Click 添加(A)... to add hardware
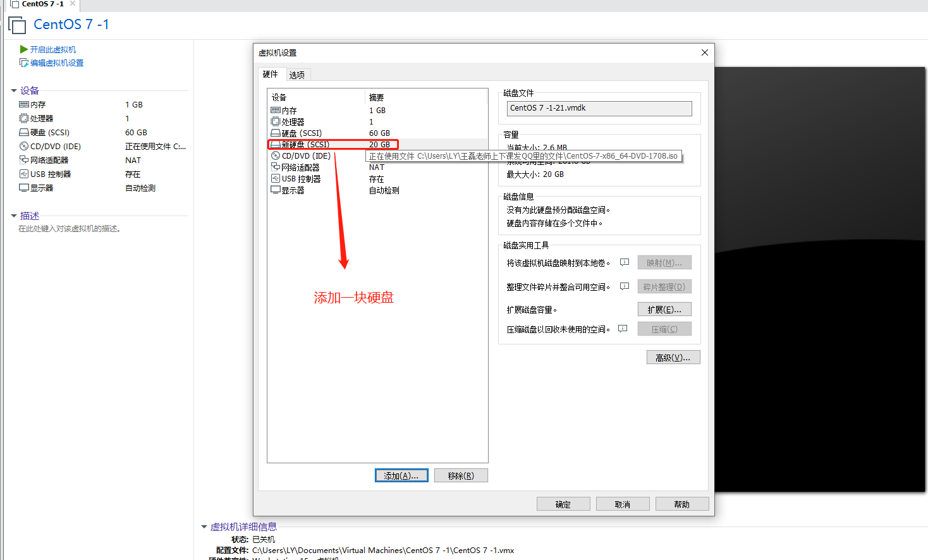The image size is (928, 560). tap(401, 475)
